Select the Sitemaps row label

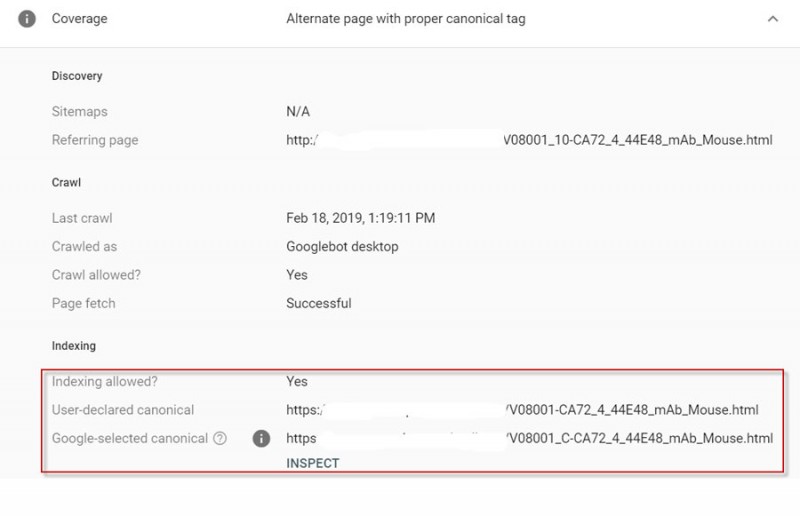pos(79,112)
